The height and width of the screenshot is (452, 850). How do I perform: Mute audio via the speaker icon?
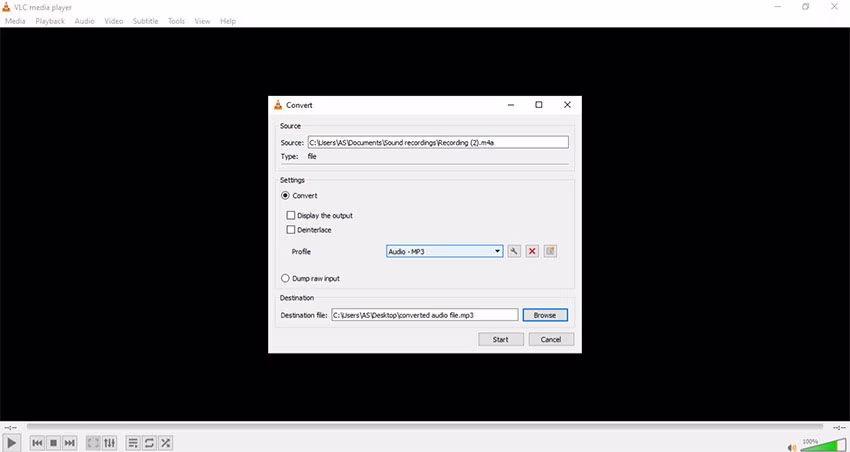click(793, 447)
